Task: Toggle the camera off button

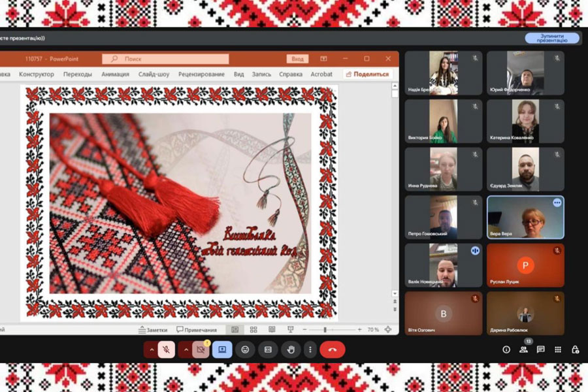Action: tap(201, 350)
